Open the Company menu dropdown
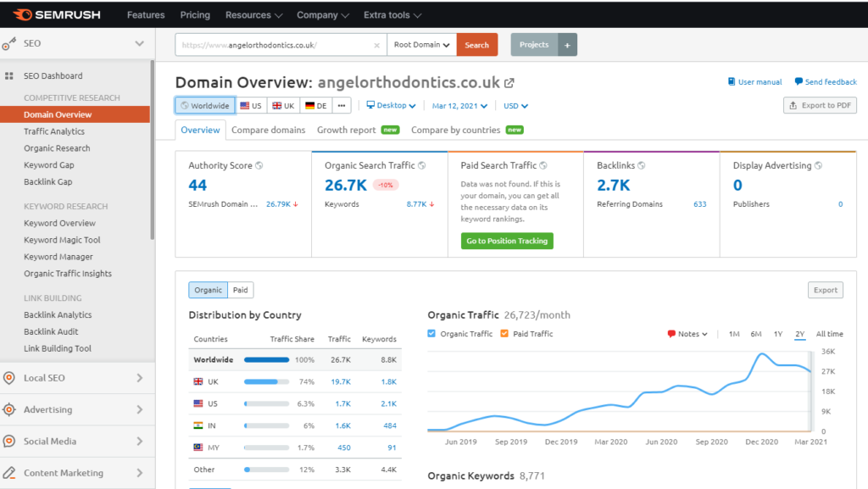 pyautogui.click(x=323, y=15)
